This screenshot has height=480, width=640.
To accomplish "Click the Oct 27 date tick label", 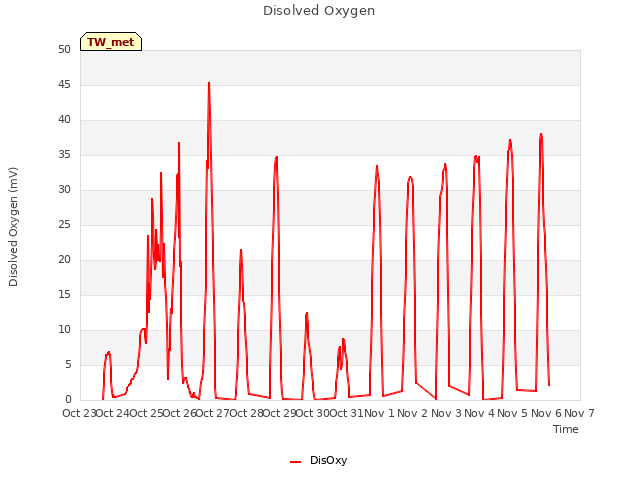I will point(213,413).
